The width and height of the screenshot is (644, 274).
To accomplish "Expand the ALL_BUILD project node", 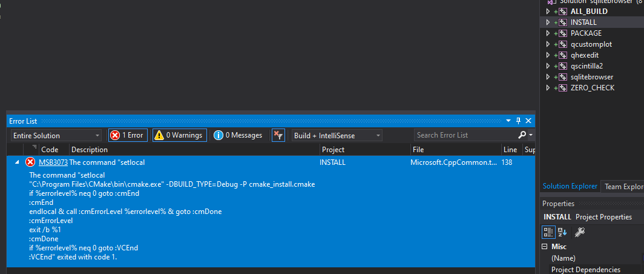I will (548, 12).
